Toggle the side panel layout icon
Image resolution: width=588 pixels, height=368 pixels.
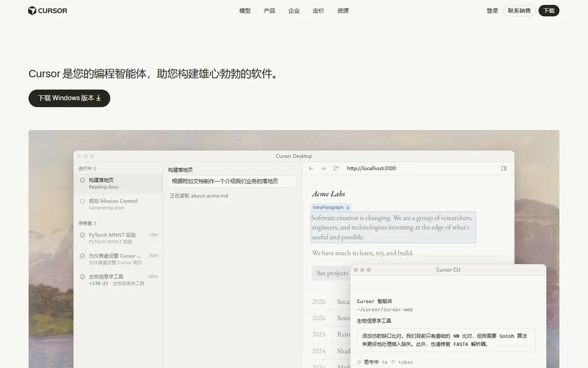(x=504, y=169)
